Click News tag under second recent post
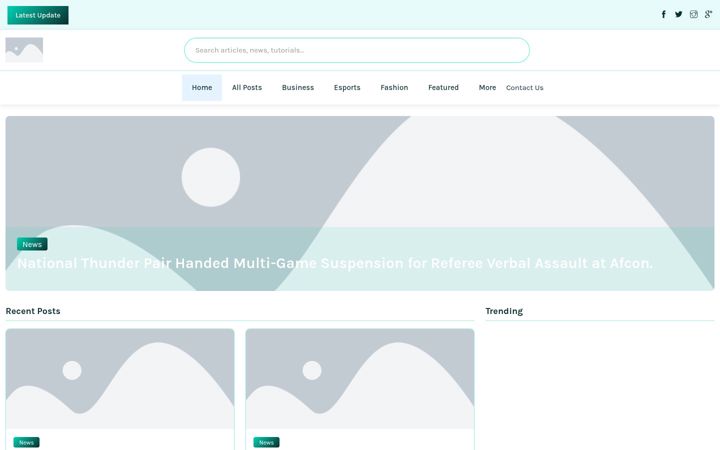 point(266,443)
